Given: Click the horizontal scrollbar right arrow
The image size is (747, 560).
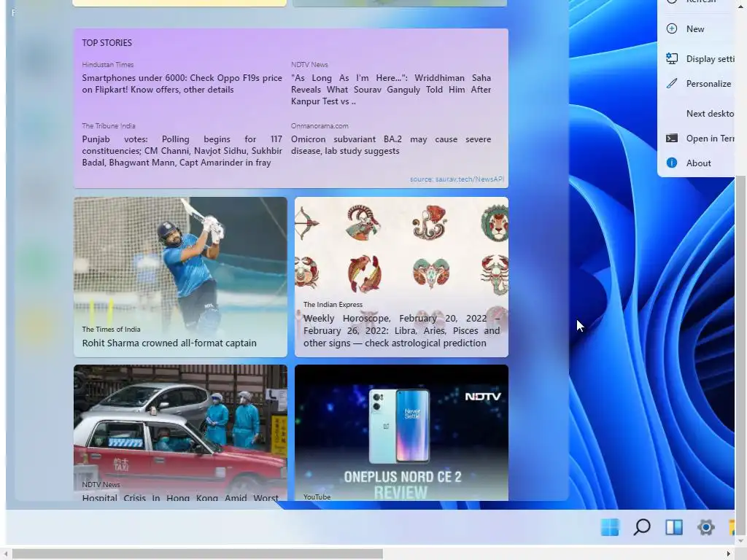Looking at the screenshot, I should tap(729, 554).
